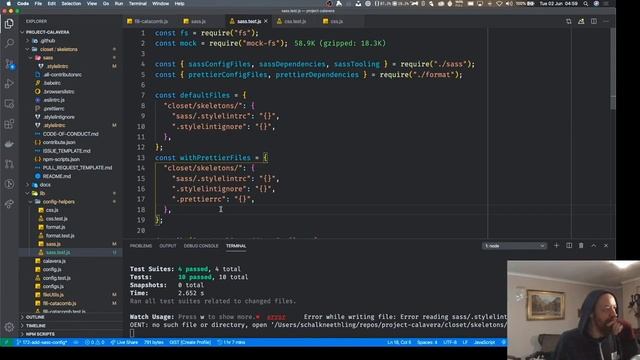Open config.test.js in explorer
The image size is (640, 360).
(57, 278)
